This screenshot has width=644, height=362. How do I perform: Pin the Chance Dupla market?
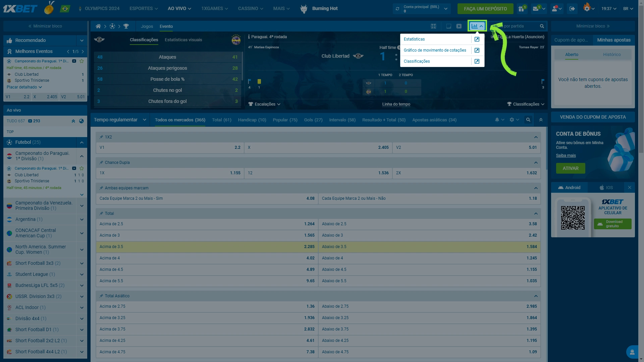pyautogui.click(x=101, y=163)
